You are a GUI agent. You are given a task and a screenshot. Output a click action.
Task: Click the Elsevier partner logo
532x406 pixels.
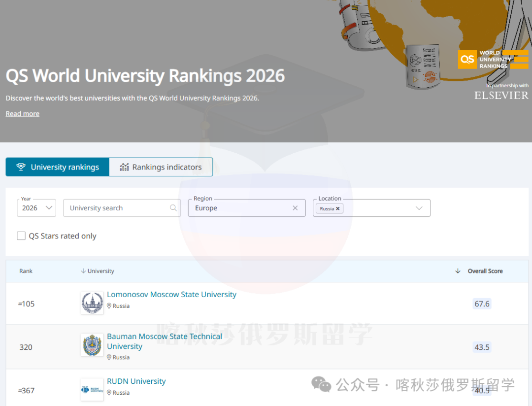[501, 96]
